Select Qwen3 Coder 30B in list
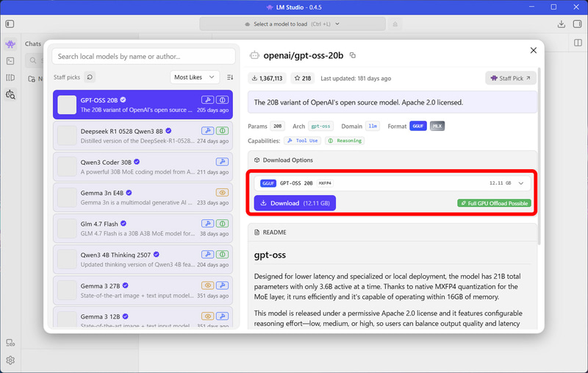This screenshot has width=588, height=373. pos(143,166)
